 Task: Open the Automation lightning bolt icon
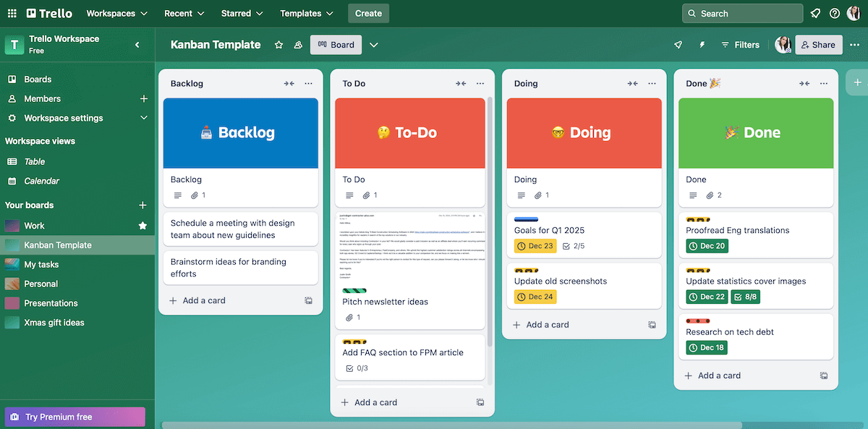[x=702, y=44]
